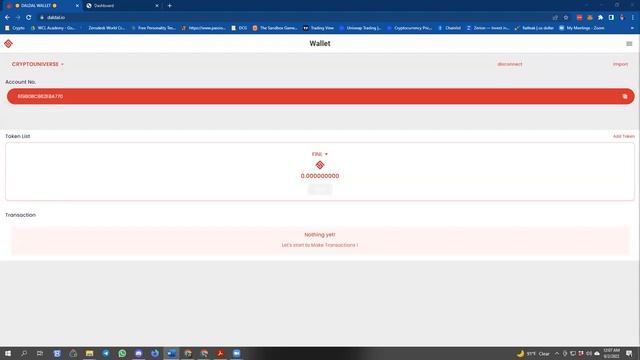Show more bookmarks with the overflow chevron
Image resolution: width=640 pixels, height=360 pixels.
(x=632, y=28)
